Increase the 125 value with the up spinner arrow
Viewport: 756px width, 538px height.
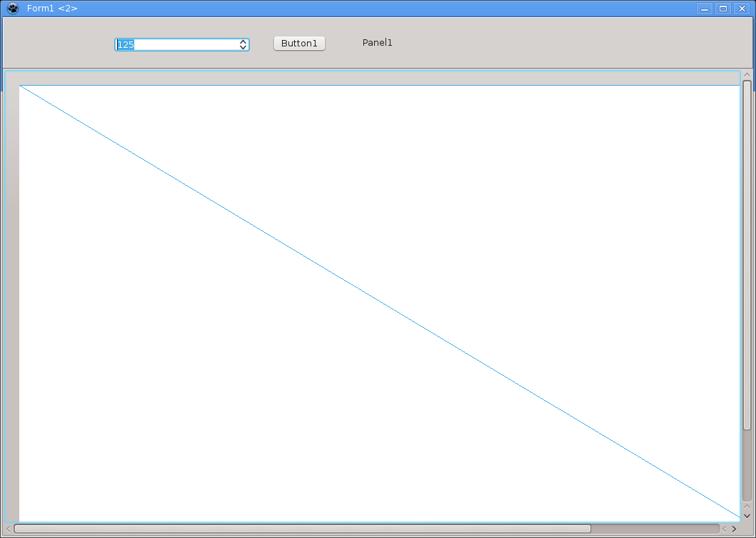(x=243, y=41)
